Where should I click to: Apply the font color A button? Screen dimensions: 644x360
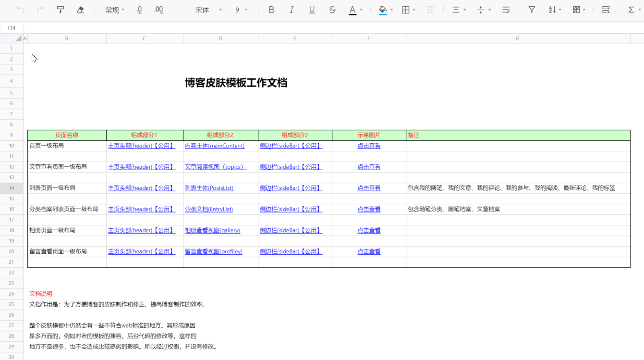pyautogui.click(x=352, y=10)
